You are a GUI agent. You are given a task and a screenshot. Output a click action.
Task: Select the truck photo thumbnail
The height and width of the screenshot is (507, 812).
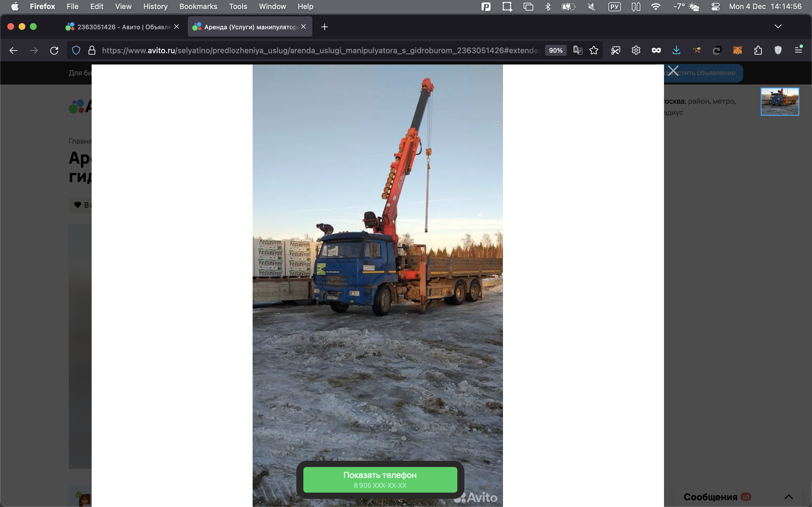[780, 102]
